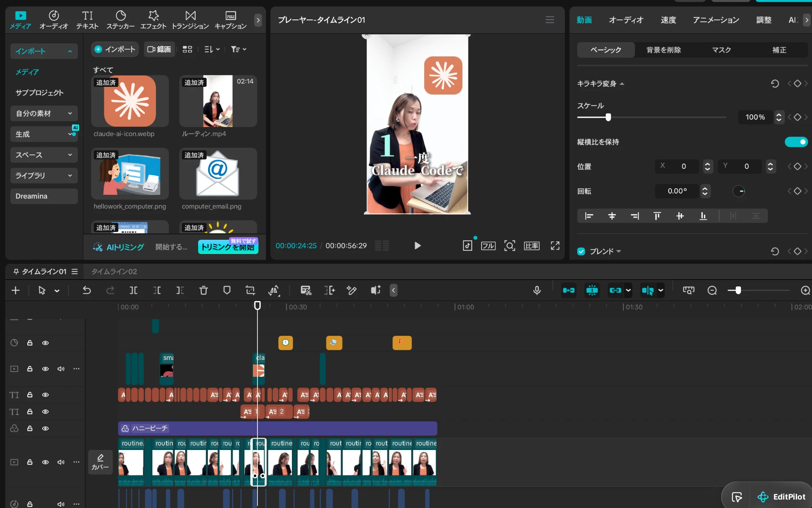Open the エフェクト effects panel

click(x=153, y=19)
